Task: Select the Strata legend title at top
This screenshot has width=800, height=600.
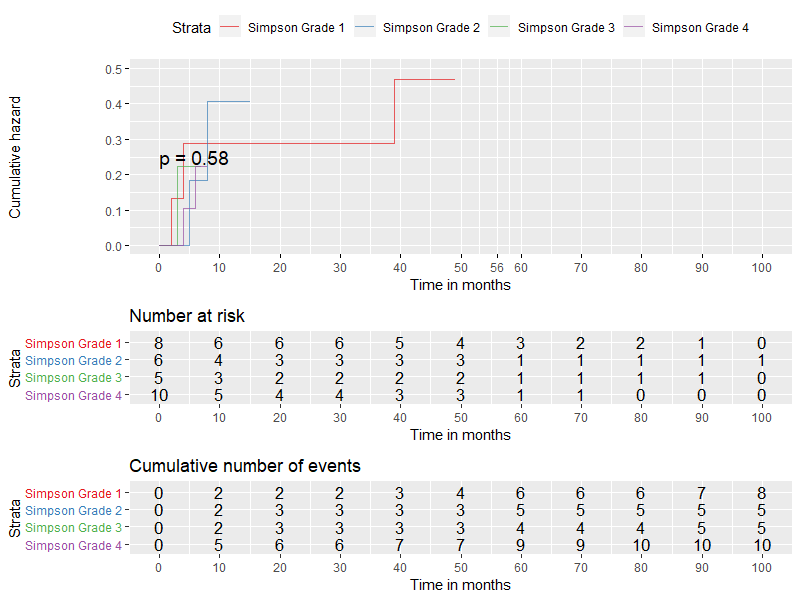Action: (190, 28)
